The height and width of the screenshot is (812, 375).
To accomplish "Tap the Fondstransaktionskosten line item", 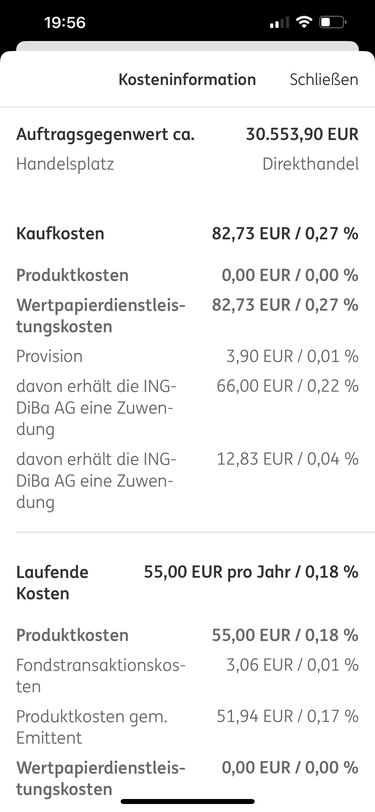I will pos(101,675).
